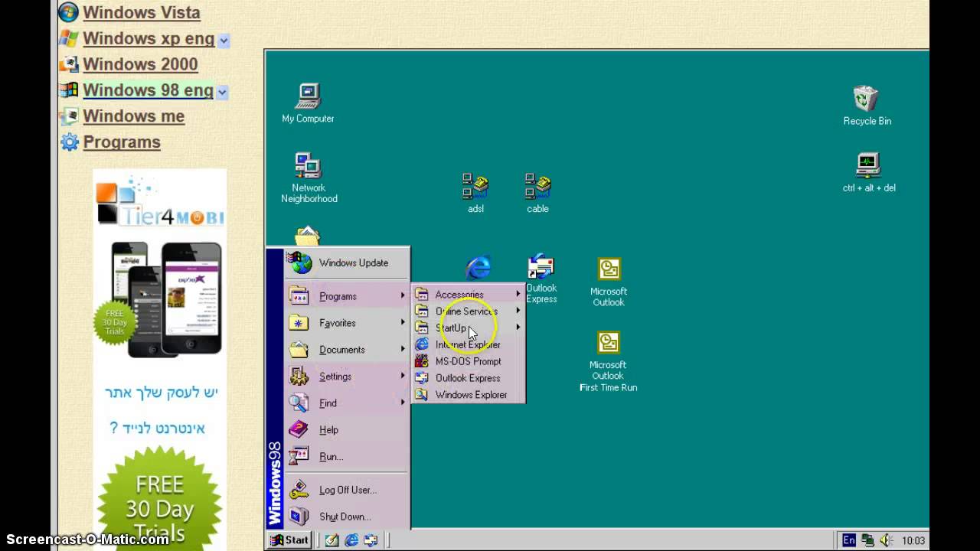Expand the Windows 98 eng dropdown arrow

point(222,92)
